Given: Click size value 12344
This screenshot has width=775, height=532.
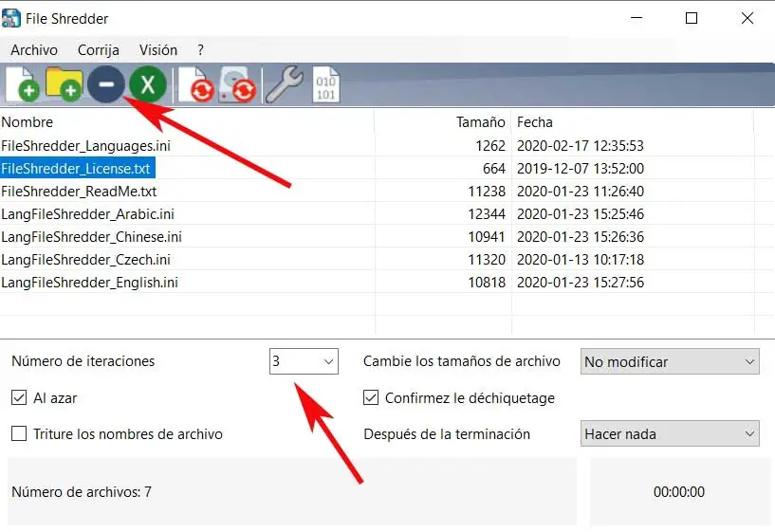Looking at the screenshot, I should click(487, 214).
